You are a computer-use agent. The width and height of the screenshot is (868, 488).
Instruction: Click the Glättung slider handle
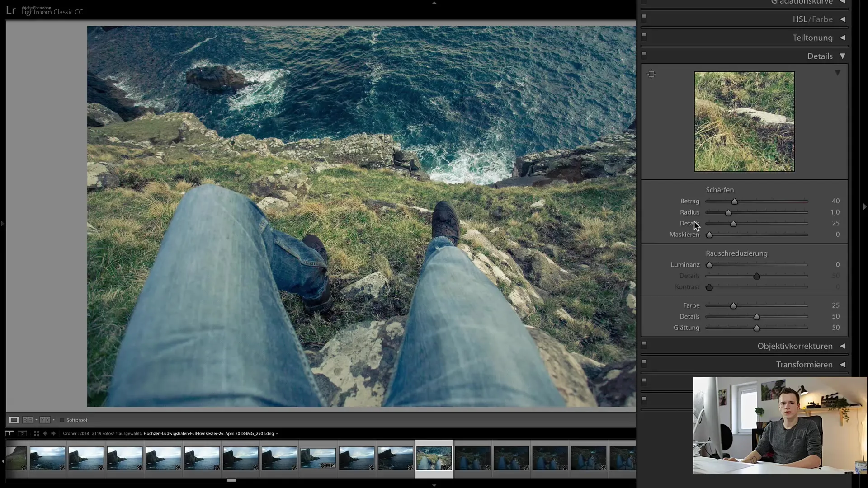point(756,328)
